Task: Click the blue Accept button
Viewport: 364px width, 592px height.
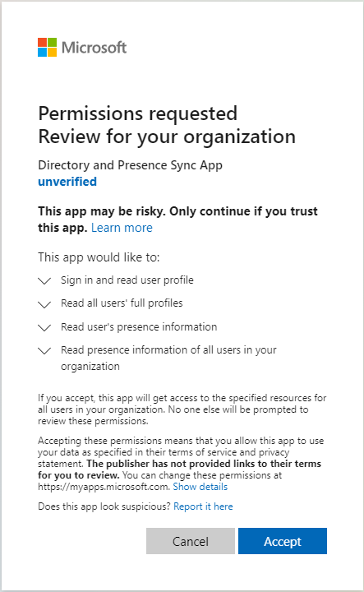Action: point(283,541)
